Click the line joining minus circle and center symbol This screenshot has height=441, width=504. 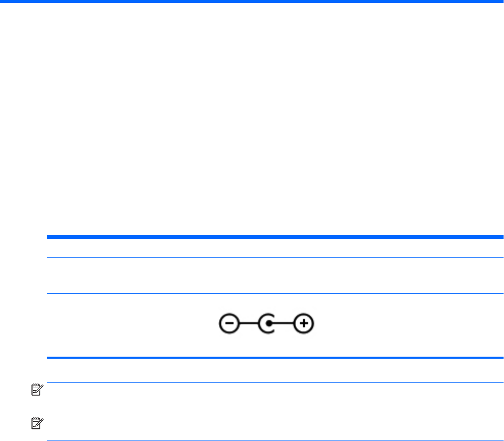246,324
